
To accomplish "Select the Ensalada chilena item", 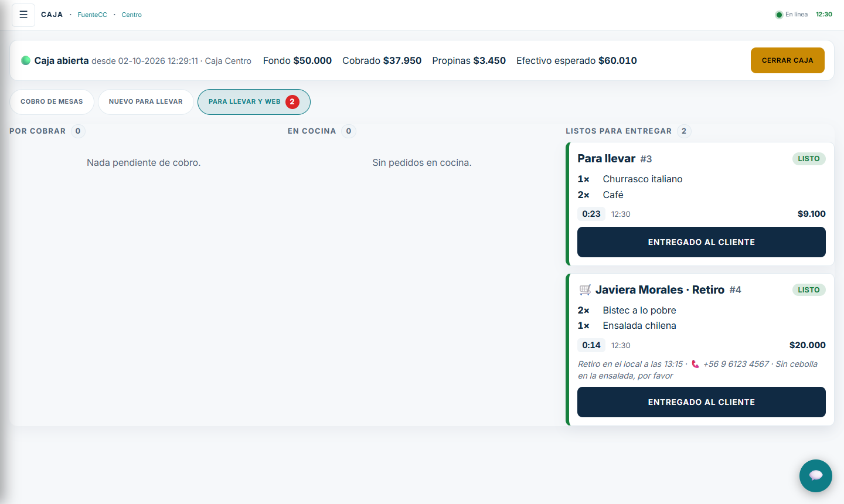I will [639, 326].
